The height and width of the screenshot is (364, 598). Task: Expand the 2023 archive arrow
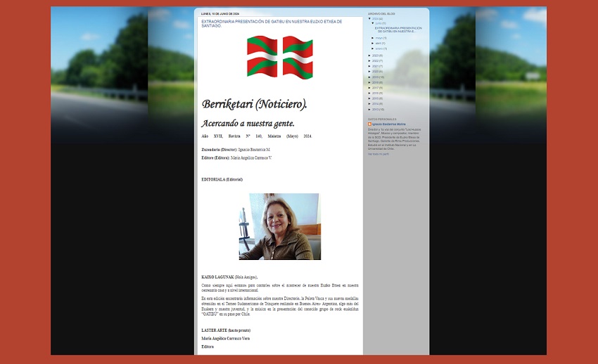[369, 56]
